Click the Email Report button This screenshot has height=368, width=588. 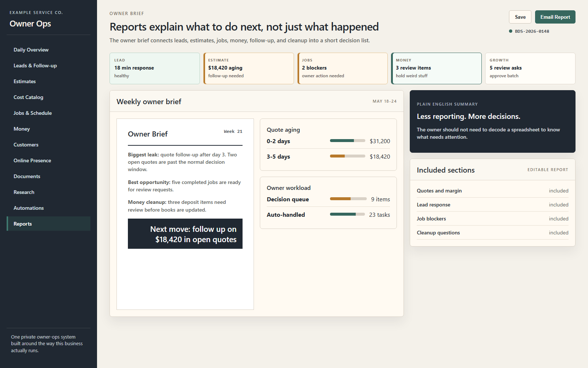pyautogui.click(x=555, y=17)
